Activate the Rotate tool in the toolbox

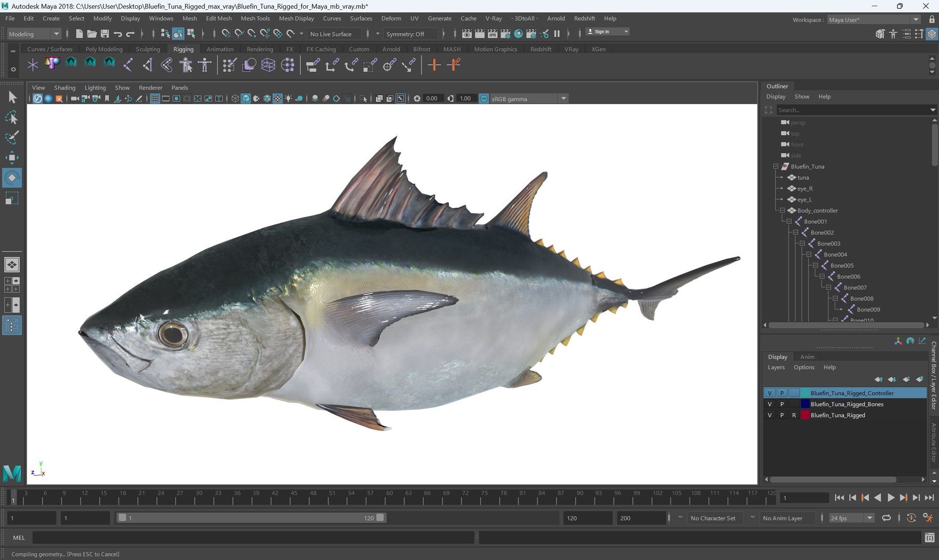click(x=11, y=178)
